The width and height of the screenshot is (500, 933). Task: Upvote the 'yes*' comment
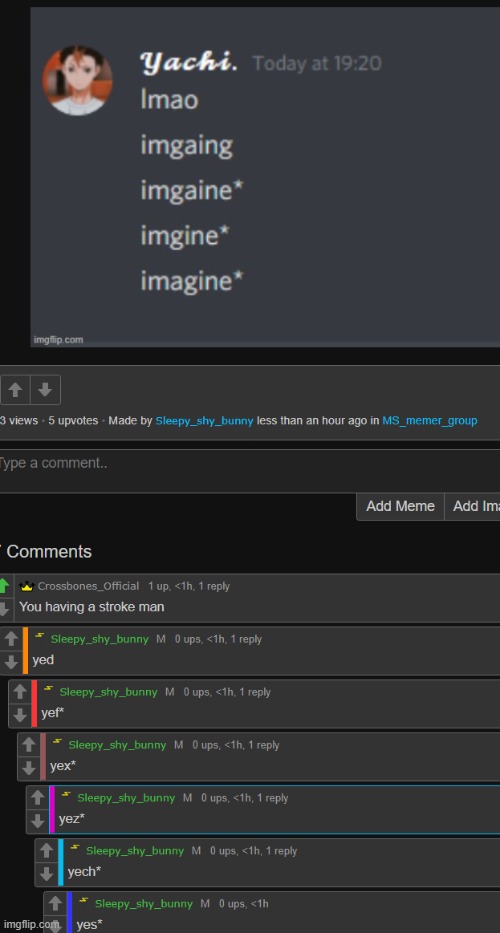point(55,904)
